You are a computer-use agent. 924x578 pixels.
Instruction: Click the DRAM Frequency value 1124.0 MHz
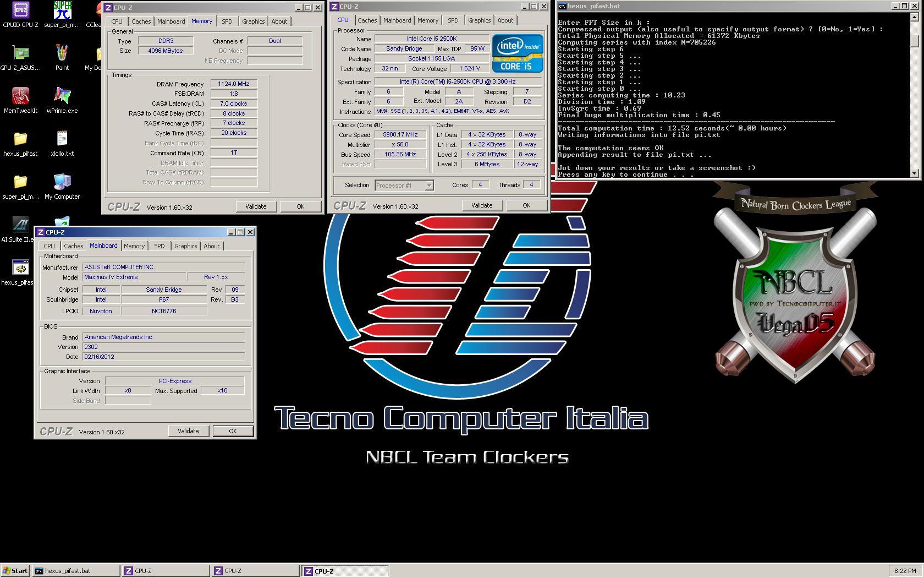click(x=234, y=84)
